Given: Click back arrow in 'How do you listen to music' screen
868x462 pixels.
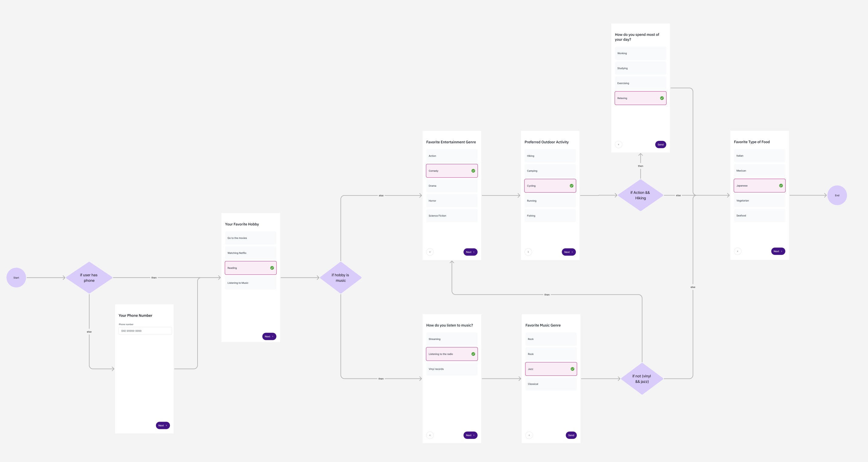Looking at the screenshot, I should point(430,435).
